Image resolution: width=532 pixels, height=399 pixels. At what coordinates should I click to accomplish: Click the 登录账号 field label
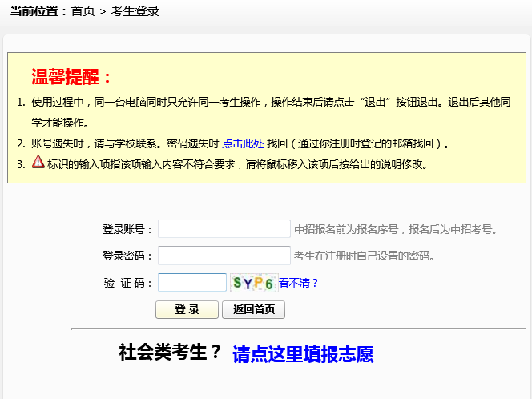click(x=127, y=229)
